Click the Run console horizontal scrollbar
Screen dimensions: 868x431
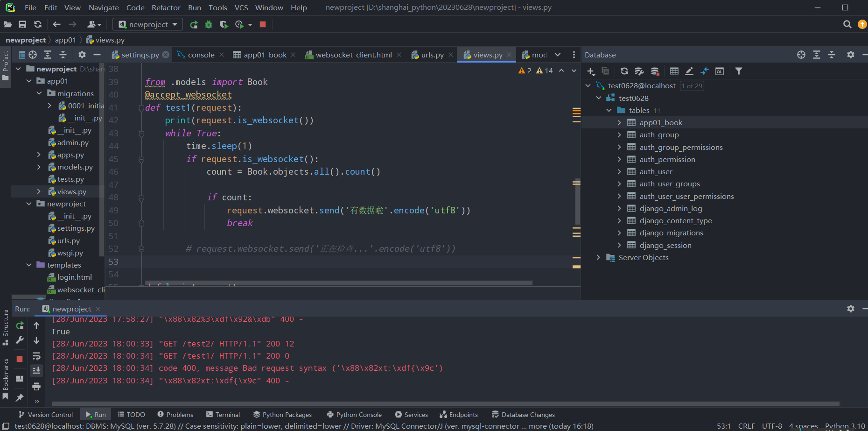[445, 404]
